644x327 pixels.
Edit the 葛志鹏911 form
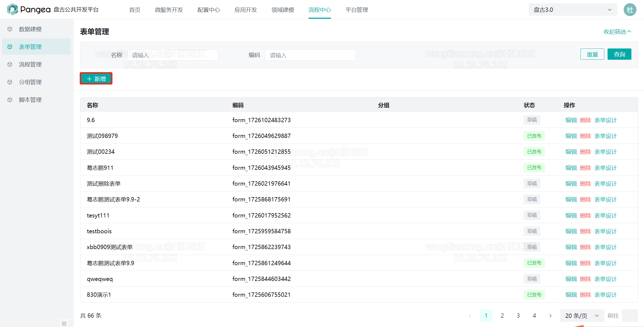571,168
